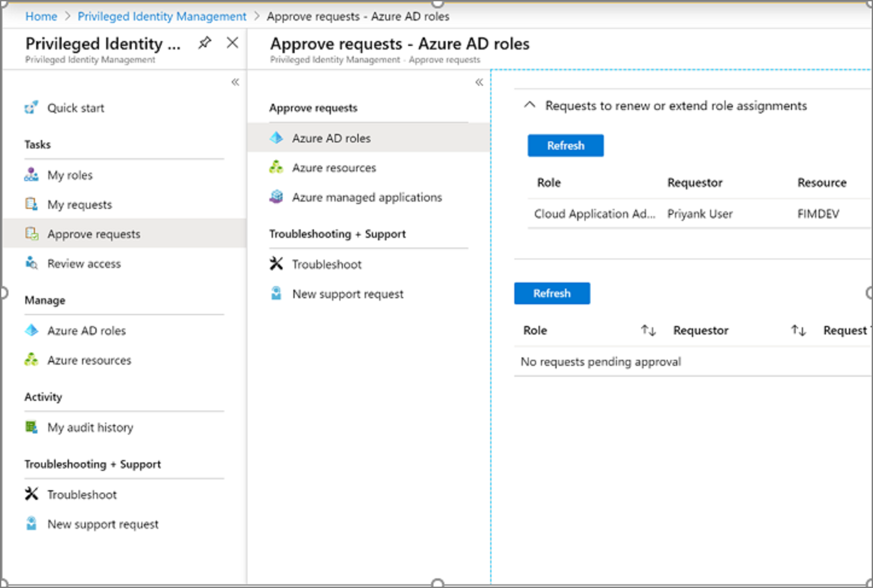The image size is (873, 588).
Task: Click Role column header in renew table
Action: (x=549, y=182)
